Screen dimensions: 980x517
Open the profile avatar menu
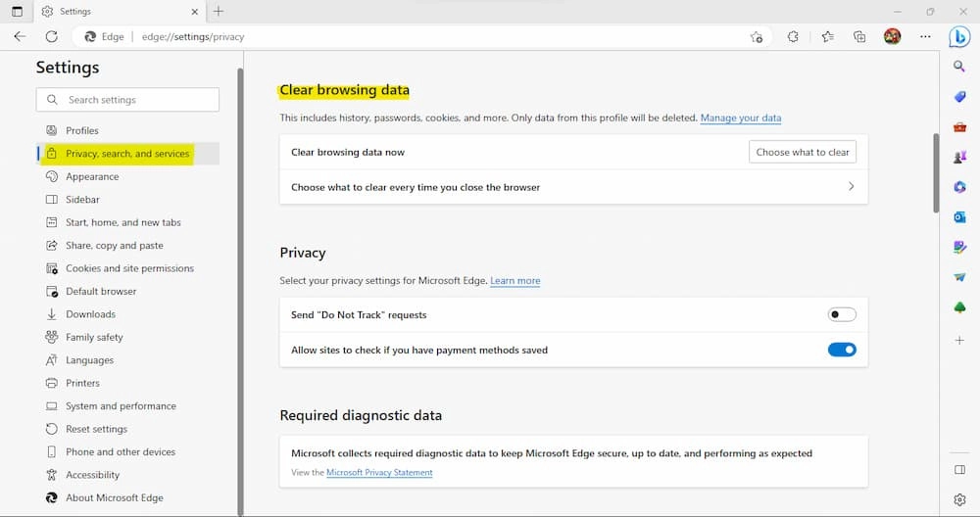point(893,37)
